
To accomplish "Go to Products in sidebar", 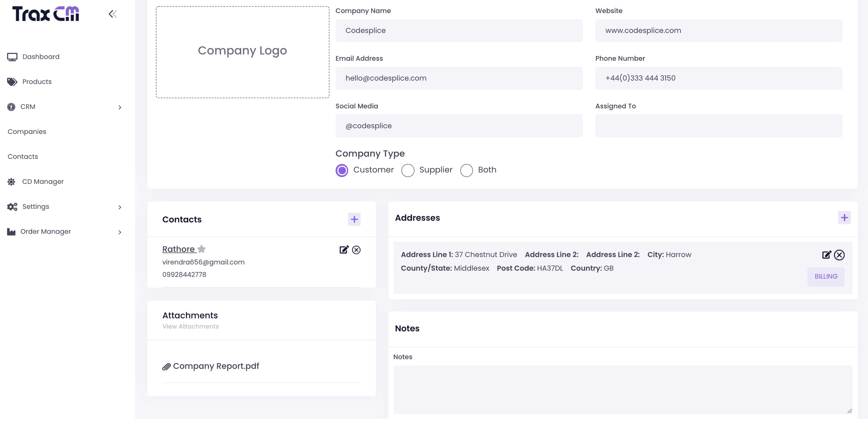I will point(37,82).
